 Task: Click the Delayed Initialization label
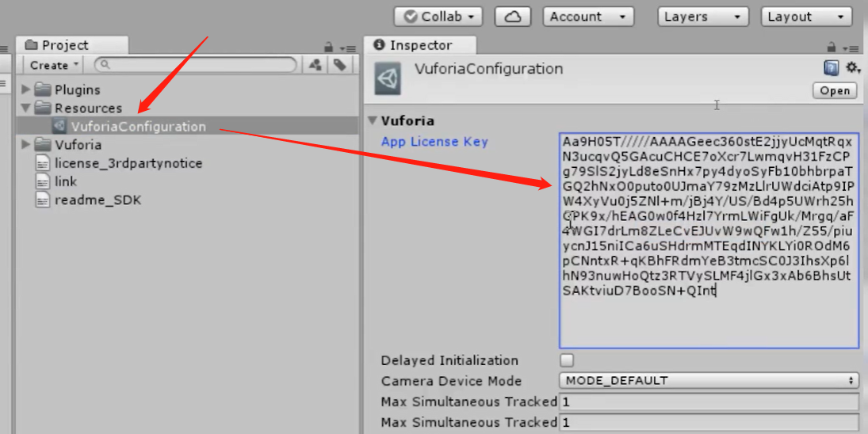click(449, 360)
